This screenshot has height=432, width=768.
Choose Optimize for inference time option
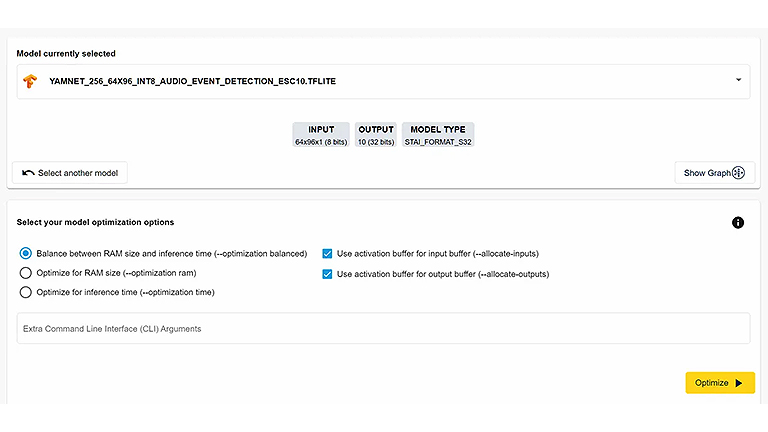coord(26,292)
